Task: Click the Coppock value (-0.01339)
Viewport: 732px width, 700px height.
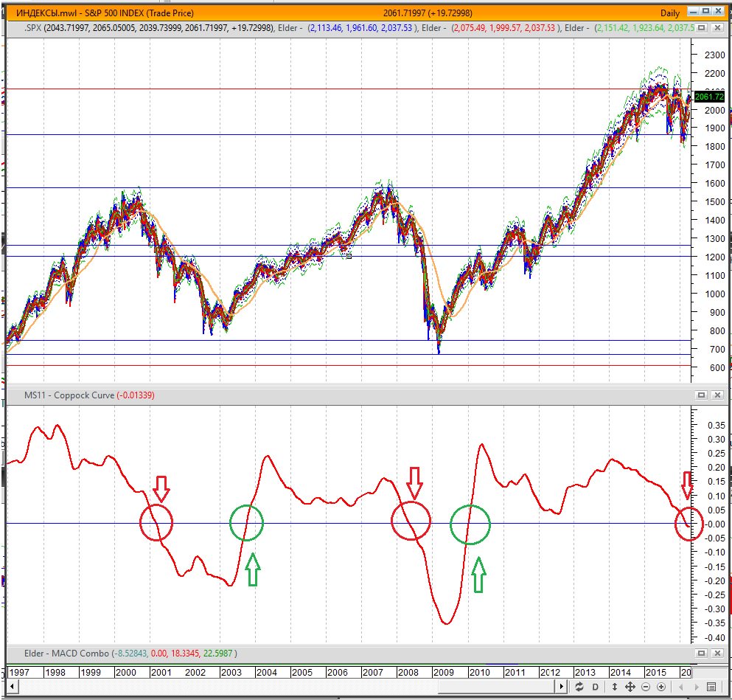Action: 136,395
